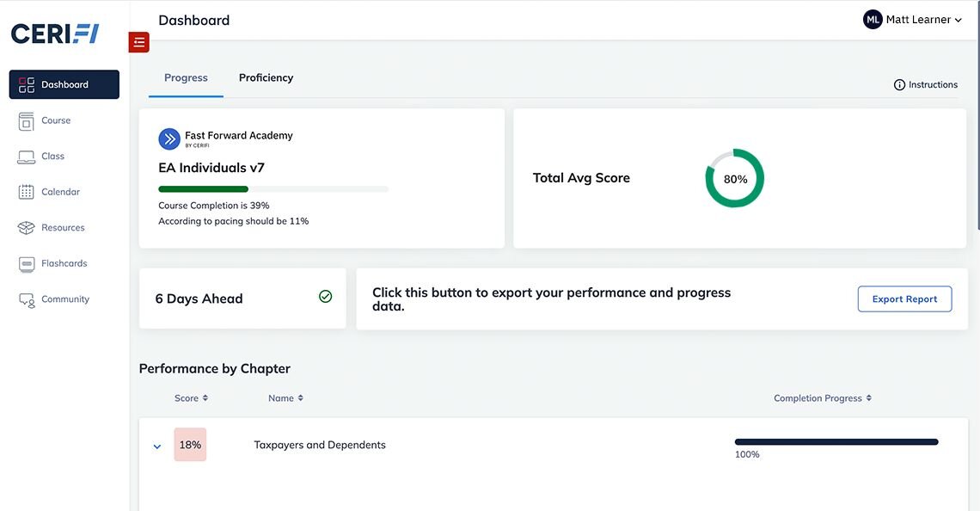Viewport: 980px width, 511px height.
Task: Open the Calendar icon in sidebar
Action: pos(27,193)
